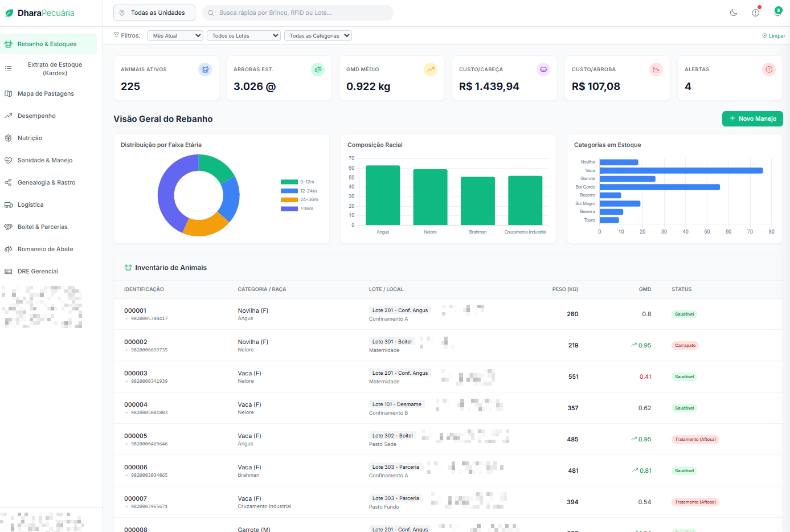Click Limpar to clear filters

click(x=773, y=35)
